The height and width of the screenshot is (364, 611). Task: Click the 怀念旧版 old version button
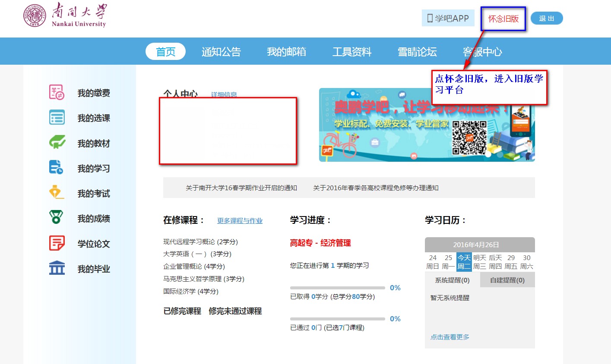tap(503, 19)
